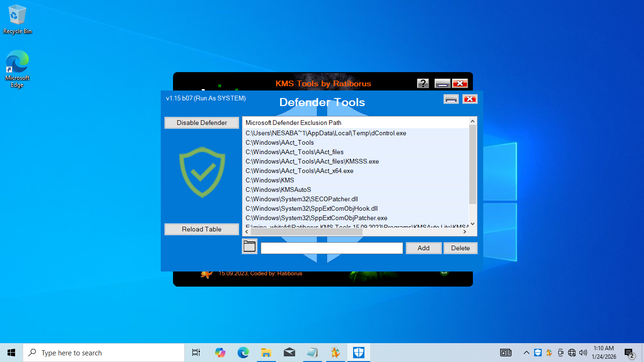Open the notification center icon
Screen dimensions: 644x362
[629, 353]
